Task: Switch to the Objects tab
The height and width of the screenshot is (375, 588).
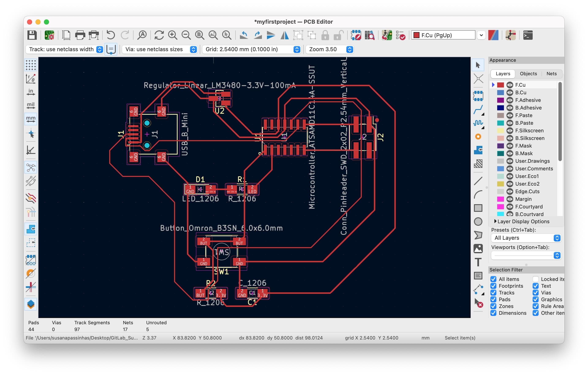Action: click(x=528, y=74)
